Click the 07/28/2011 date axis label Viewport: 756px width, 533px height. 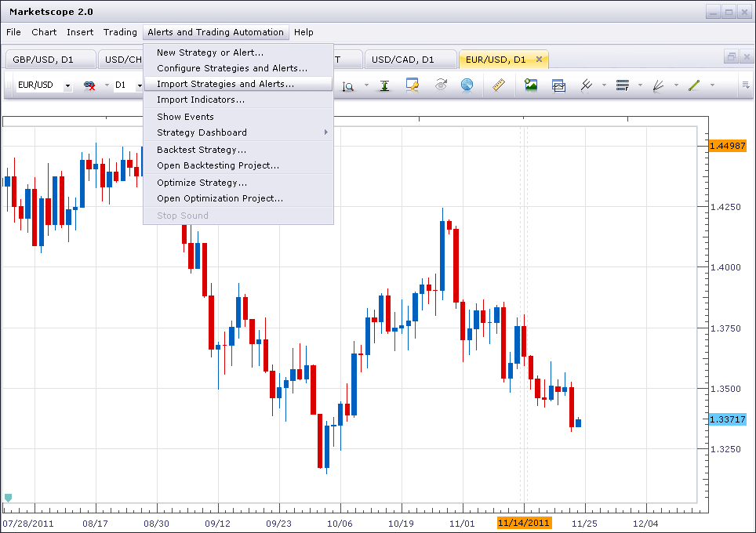tap(28, 524)
